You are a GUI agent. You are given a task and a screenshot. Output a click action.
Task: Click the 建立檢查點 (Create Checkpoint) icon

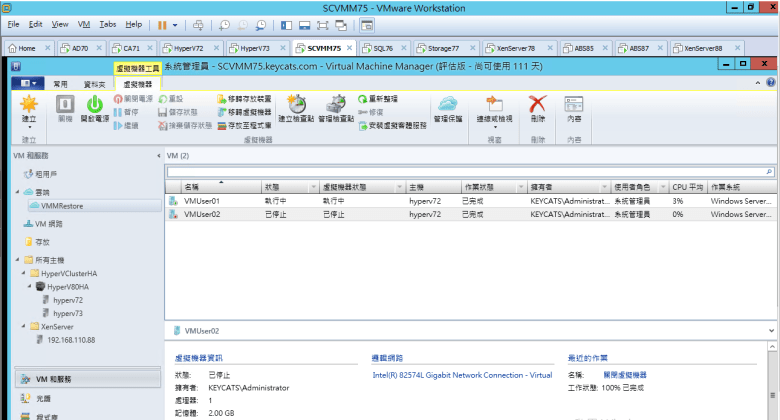coord(296,106)
